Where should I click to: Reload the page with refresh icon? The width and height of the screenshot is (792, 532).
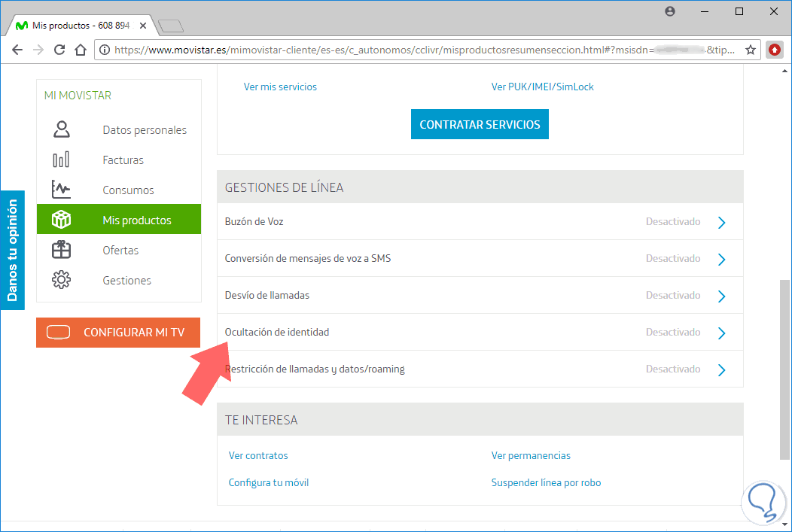point(59,50)
